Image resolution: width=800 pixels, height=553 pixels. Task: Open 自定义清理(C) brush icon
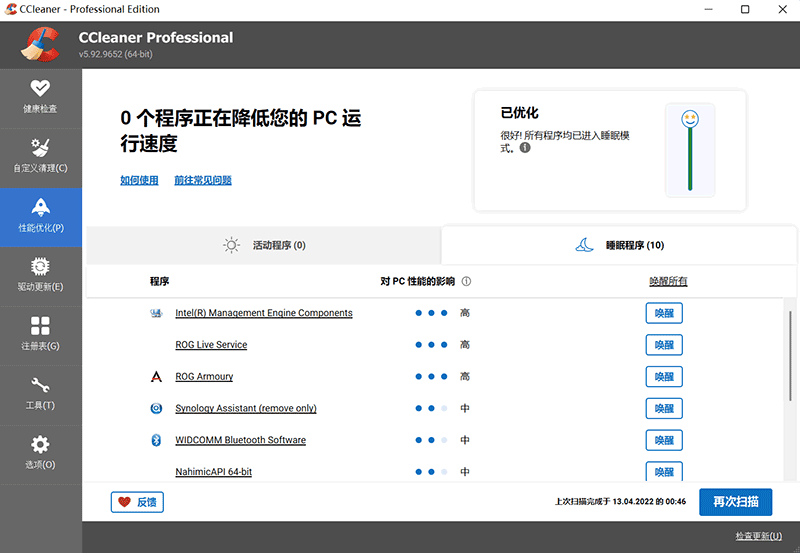click(x=40, y=148)
